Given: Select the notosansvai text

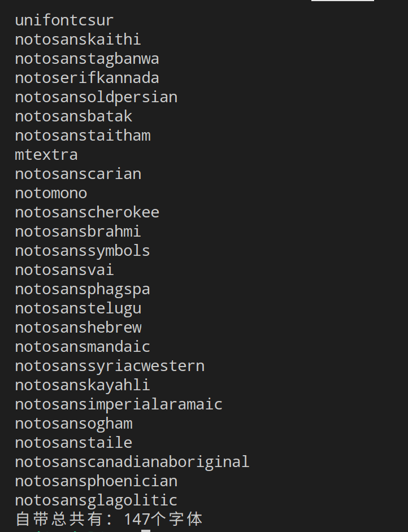Looking at the screenshot, I should [x=64, y=270].
